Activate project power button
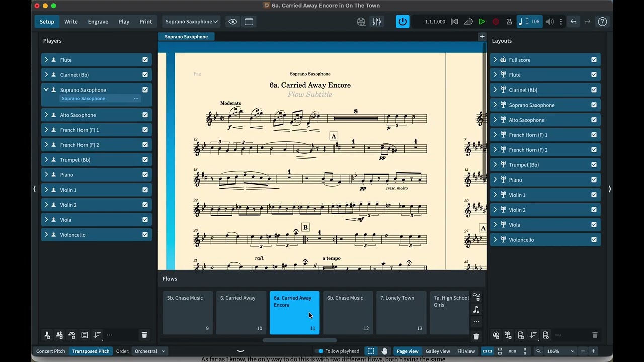The image size is (644, 362). click(403, 22)
